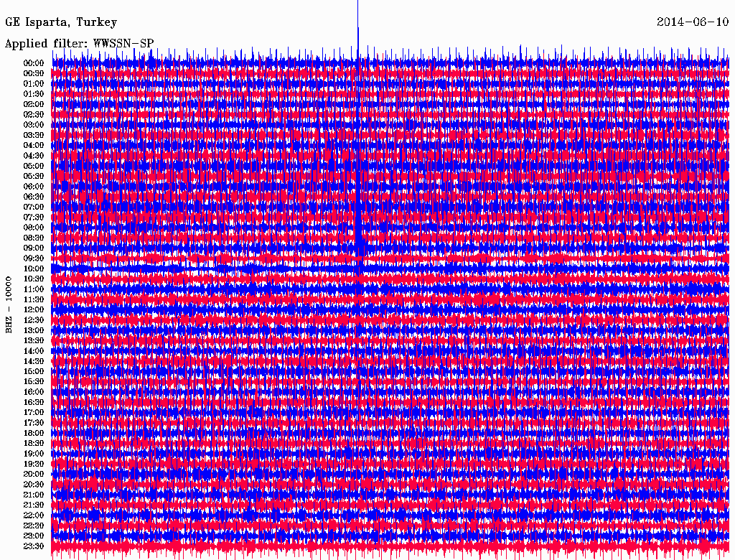Click the 14:30 time label
This screenshot has width=735, height=560.
click(x=34, y=361)
